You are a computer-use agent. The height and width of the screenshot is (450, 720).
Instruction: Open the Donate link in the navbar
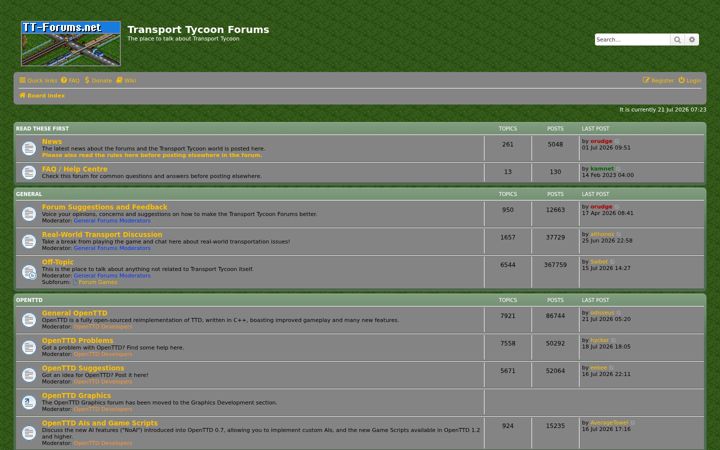98,80
